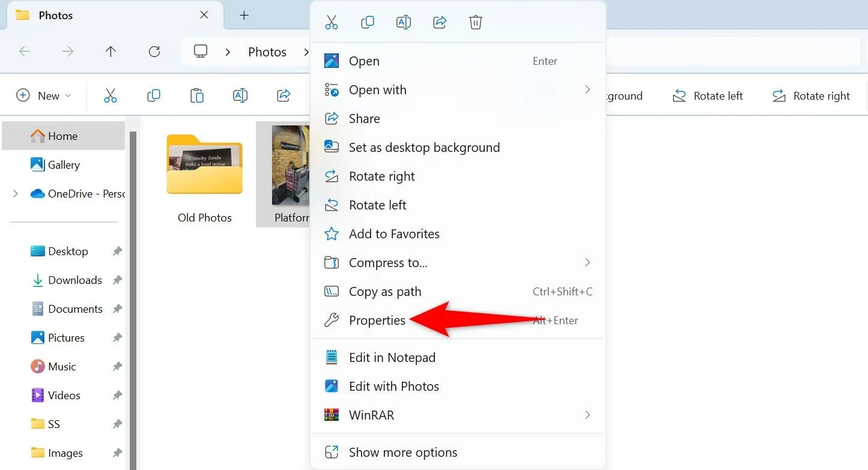The height and width of the screenshot is (470, 868).
Task: Navigate up one folder level
Action: tap(111, 52)
